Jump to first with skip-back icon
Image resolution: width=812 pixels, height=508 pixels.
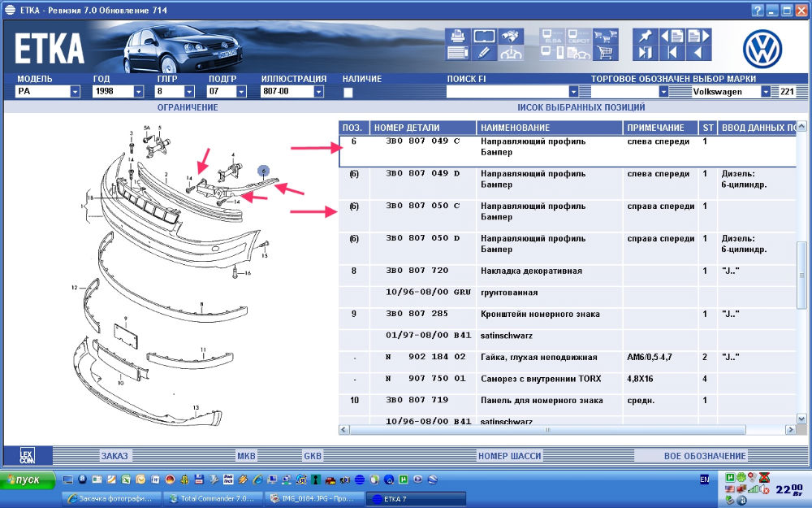672,52
